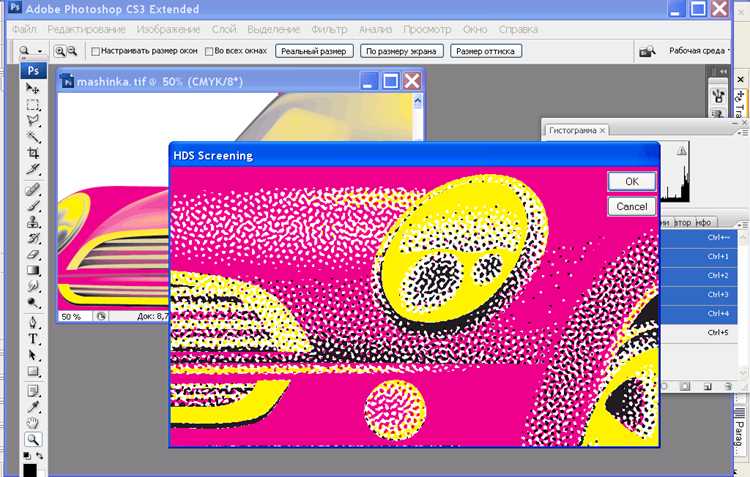750x477 pixels.
Task: Open the 'Выделение' menu
Action: tap(274, 29)
